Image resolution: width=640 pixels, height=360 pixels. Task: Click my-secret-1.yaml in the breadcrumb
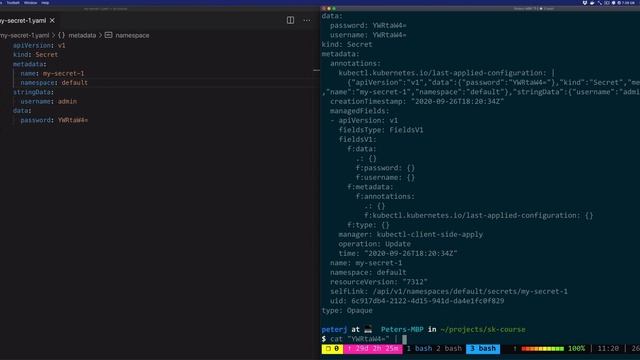coord(24,36)
